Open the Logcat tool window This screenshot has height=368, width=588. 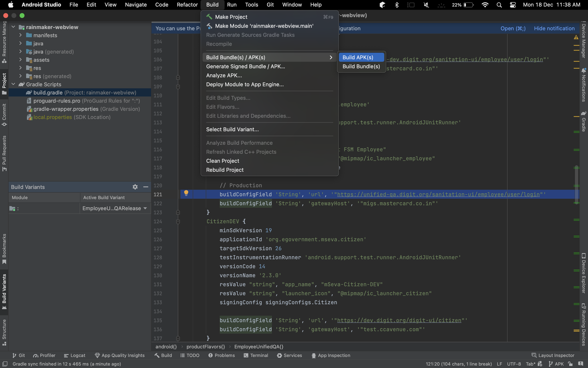[x=74, y=355]
